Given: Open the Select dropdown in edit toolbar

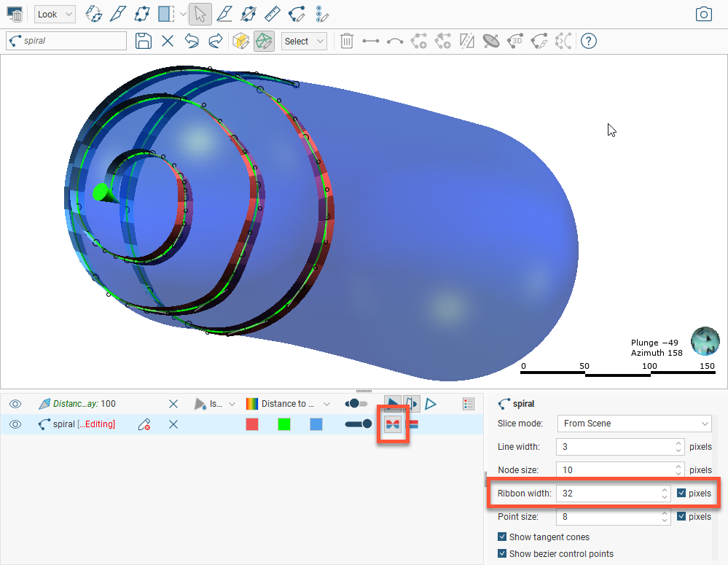Looking at the screenshot, I should click(x=303, y=42).
